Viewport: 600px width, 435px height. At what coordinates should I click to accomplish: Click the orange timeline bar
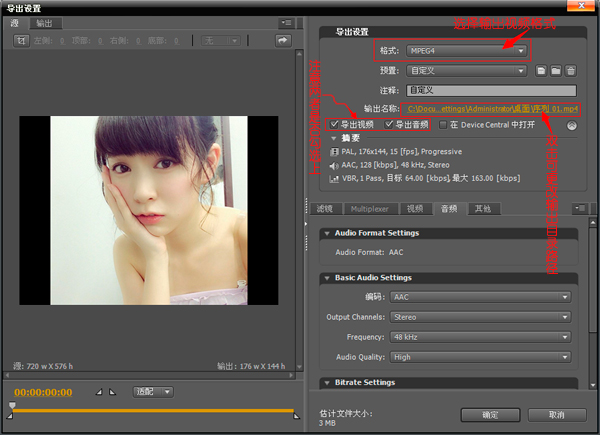tap(153, 411)
